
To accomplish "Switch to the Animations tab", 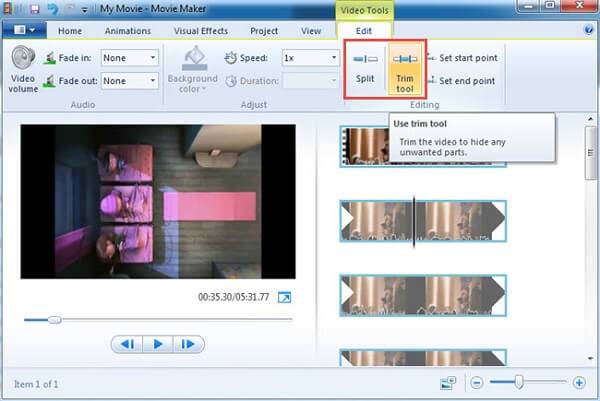I will pos(127,31).
